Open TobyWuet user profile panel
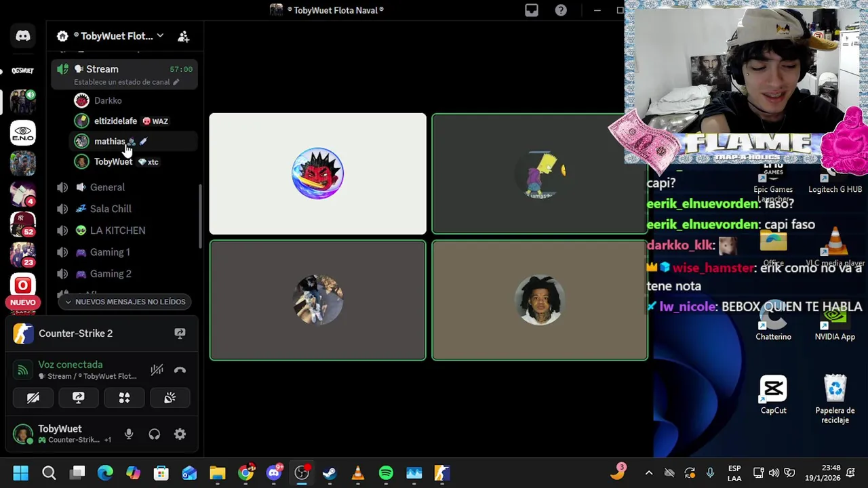 click(x=63, y=434)
